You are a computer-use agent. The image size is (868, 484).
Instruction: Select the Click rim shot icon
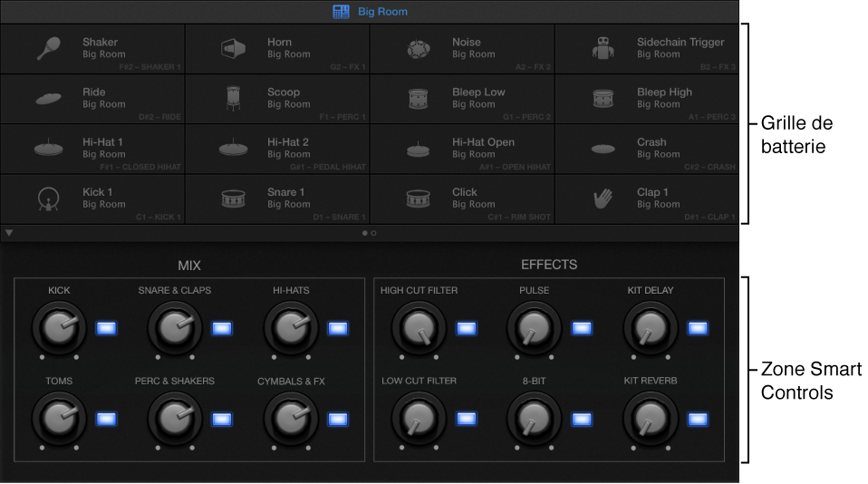418,198
